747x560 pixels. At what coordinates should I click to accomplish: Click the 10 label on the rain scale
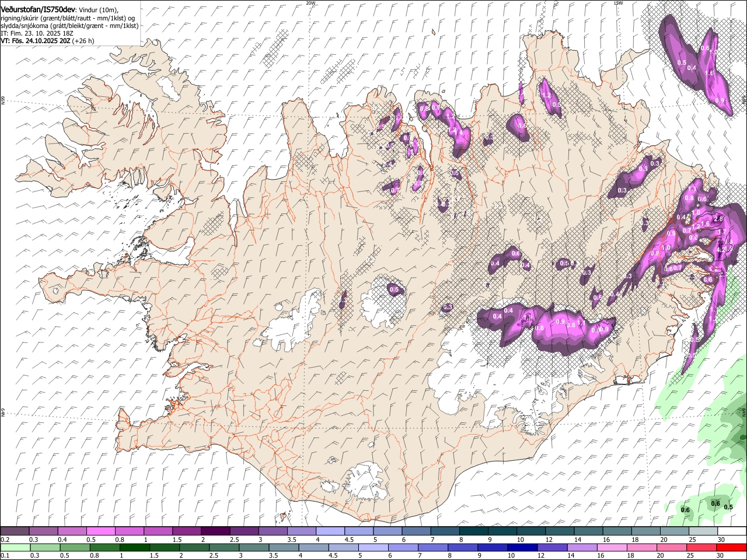click(x=511, y=555)
